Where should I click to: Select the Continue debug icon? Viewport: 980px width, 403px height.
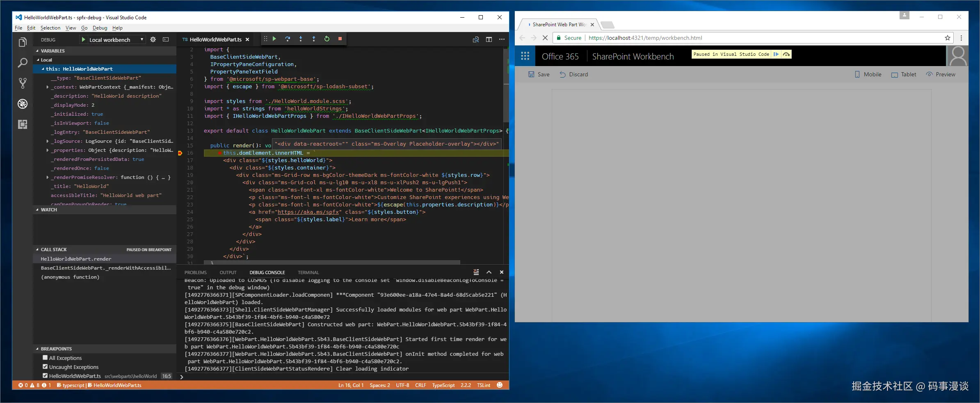274,39
